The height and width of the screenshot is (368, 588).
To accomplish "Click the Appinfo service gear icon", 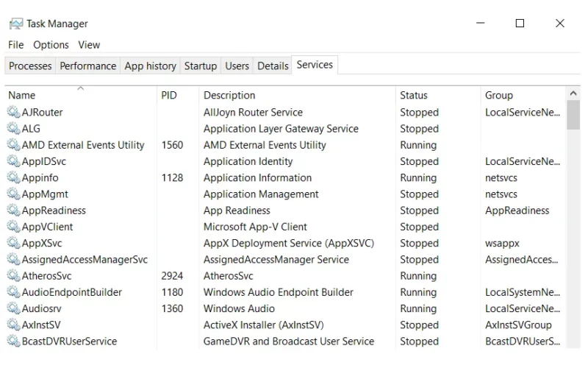I will tap(13, 177).
